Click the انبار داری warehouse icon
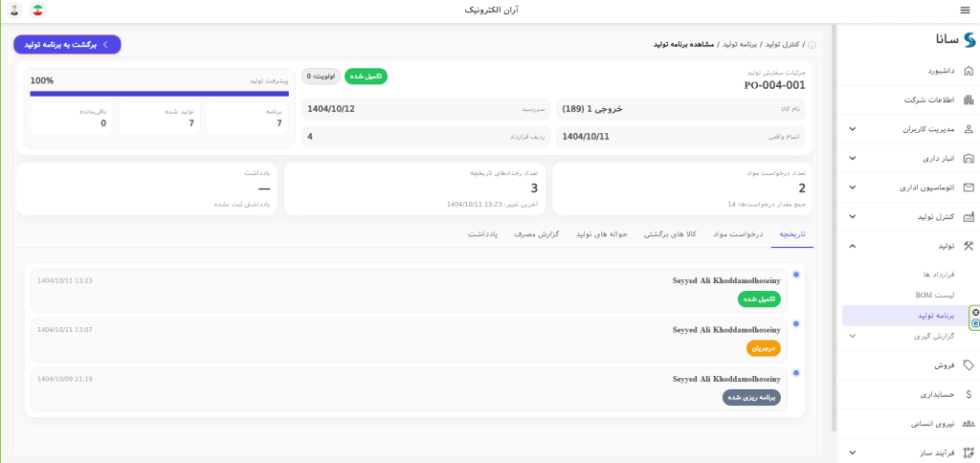Screen dimensions: 980x463 pos(969,158)
